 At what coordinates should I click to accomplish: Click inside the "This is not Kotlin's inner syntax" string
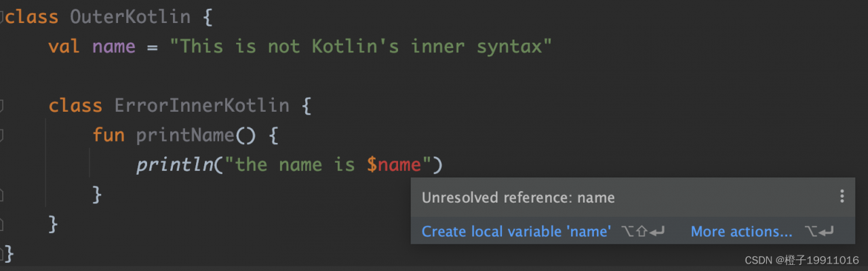click(x=361, y=47)
